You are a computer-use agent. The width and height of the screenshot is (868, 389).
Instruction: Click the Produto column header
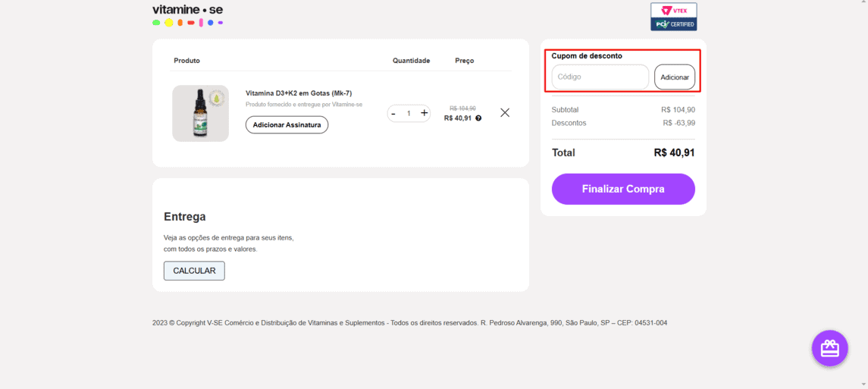click(x=186, y=61)
